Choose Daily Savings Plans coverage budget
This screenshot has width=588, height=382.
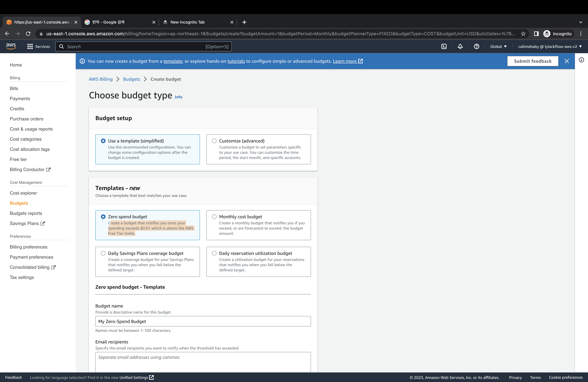click(x=147, y=261)
